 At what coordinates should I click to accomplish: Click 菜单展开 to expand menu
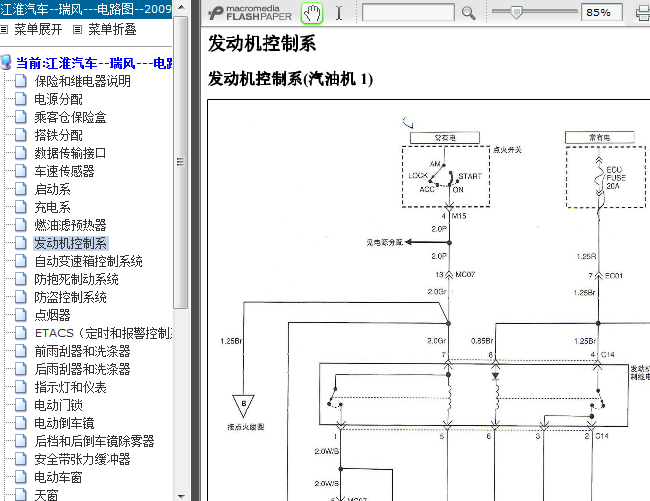38,29
